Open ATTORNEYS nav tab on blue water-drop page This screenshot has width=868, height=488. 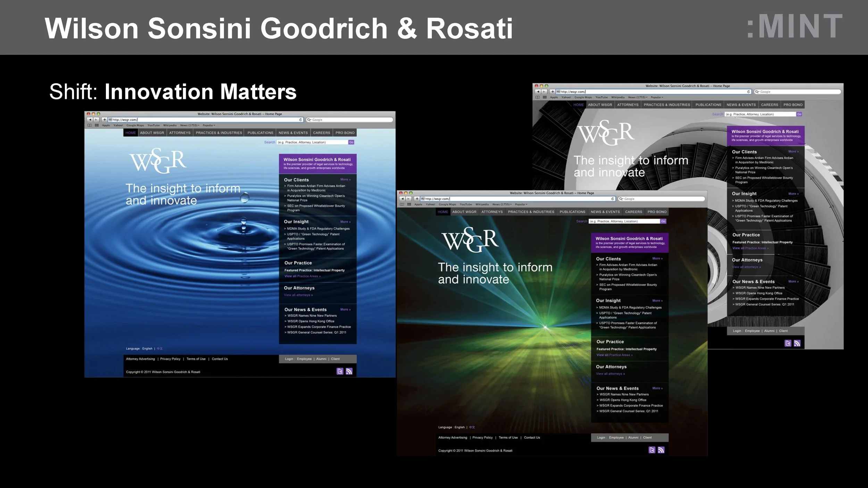click(x=180, y=133)
